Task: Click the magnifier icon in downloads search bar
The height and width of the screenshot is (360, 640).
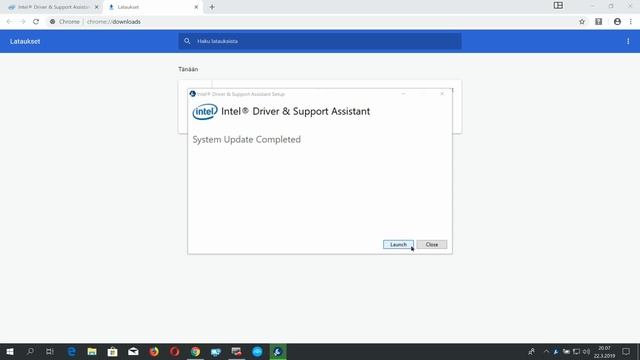Action: tap(187, 41)
